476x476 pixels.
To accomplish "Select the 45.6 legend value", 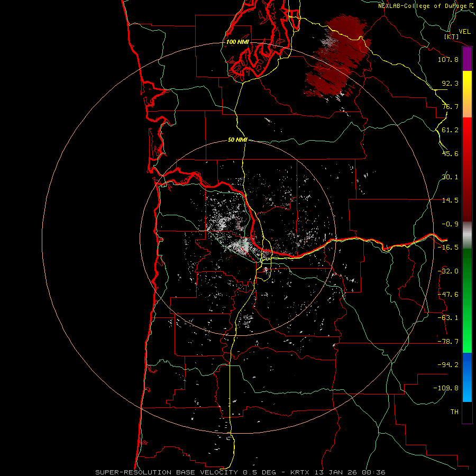I will 450,153.
